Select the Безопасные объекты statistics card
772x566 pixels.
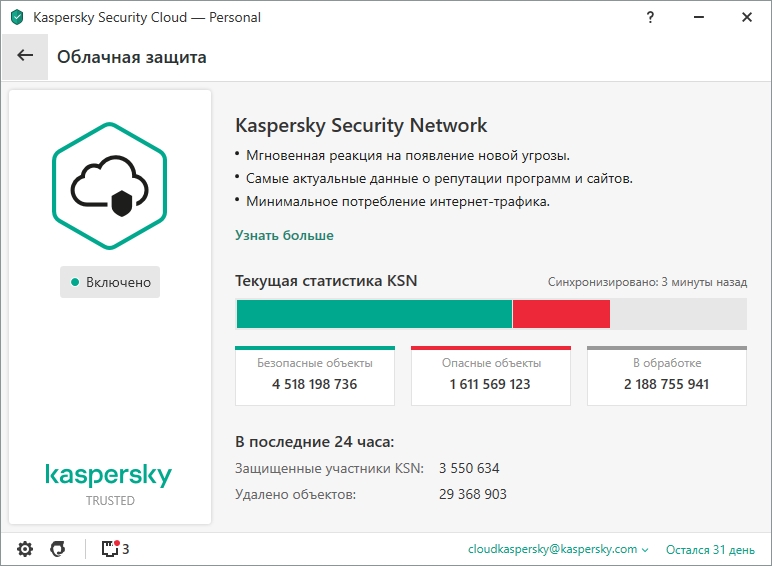(x=315, y=376)
